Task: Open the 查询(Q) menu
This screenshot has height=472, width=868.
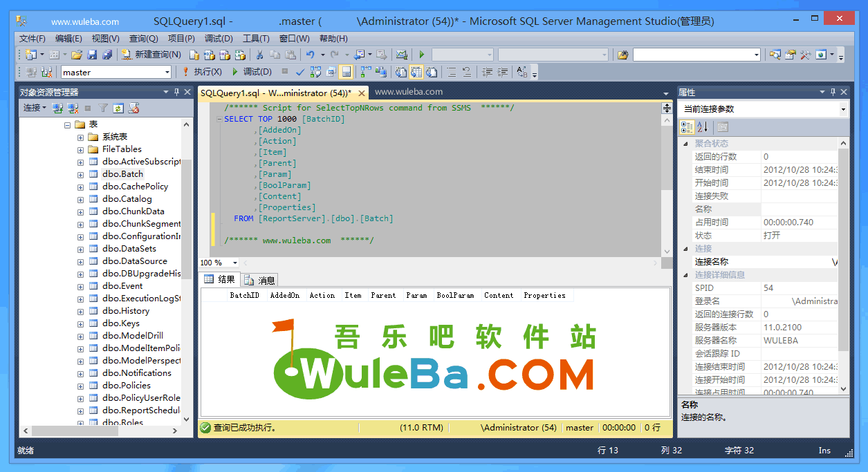Action: 143,39
